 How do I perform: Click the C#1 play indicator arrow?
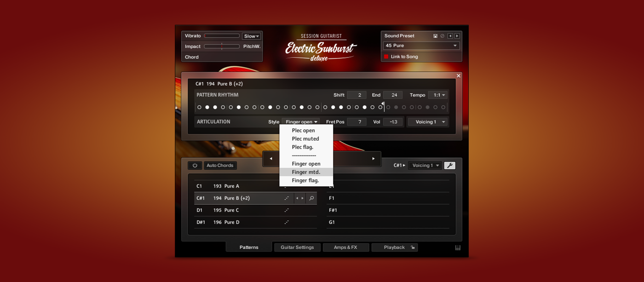click(x=404, y=166)
